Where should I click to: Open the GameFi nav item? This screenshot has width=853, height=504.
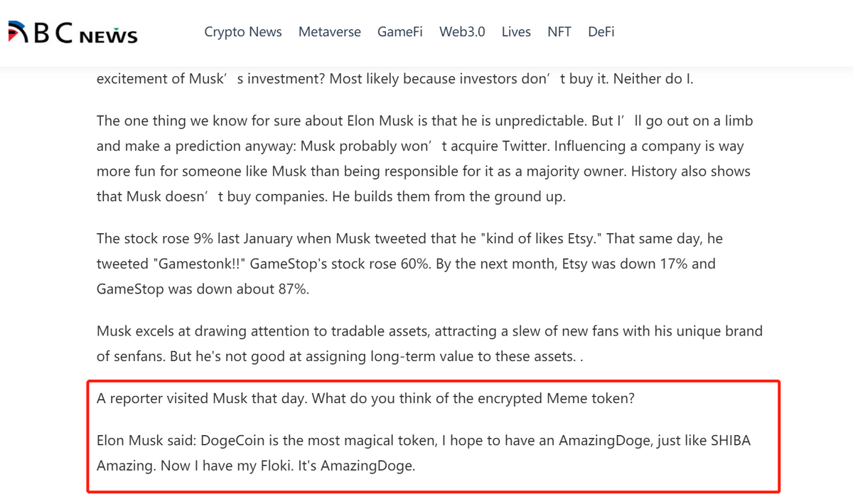400,32
